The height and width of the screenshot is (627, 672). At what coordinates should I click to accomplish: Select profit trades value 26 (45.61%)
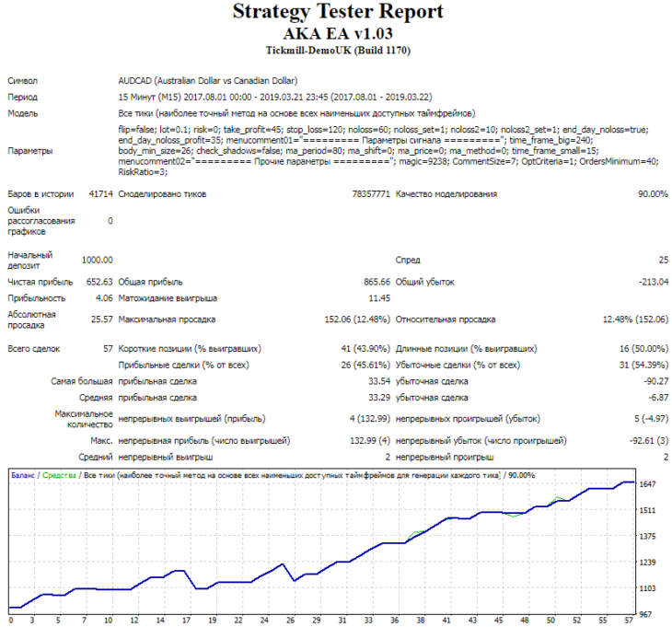tap(365, 366)
